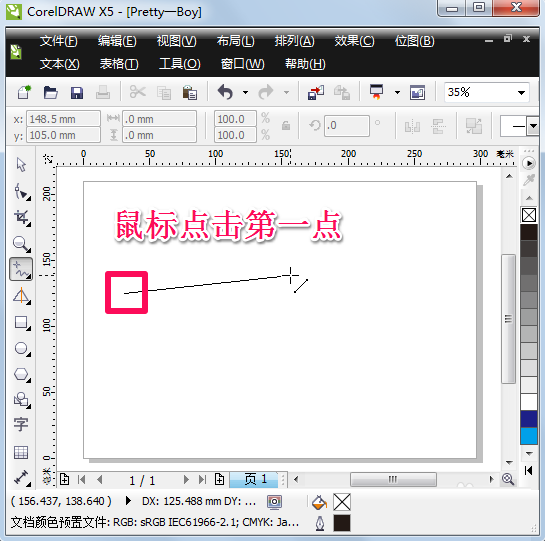Image resolution: width=545 pixels, height=541 pixels.
Task: Click the Import icon
Action: 316,92
